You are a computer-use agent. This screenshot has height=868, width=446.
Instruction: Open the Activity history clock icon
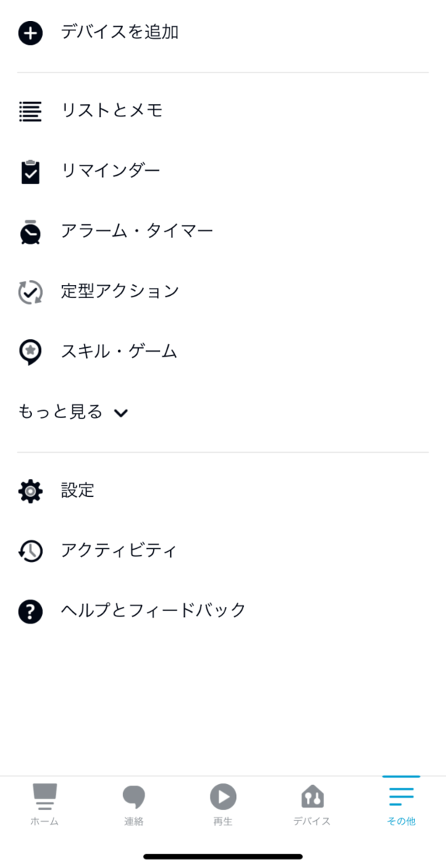(x=30, y=550)
